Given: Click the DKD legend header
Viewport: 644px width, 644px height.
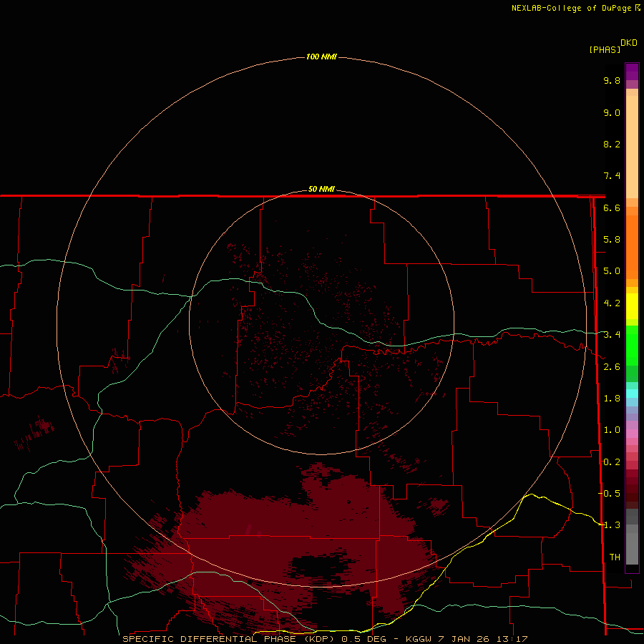Looking at the screenshot, I should click(x=629, y=43).
